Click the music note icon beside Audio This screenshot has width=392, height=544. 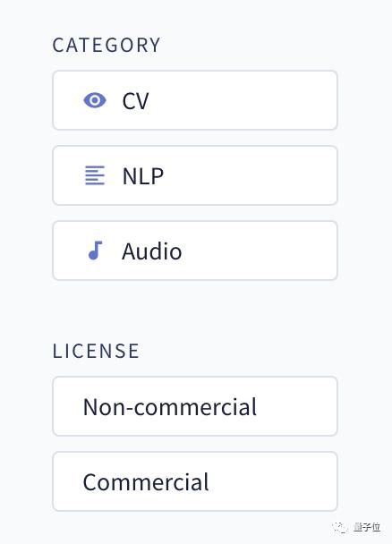[x=96, y=251]
